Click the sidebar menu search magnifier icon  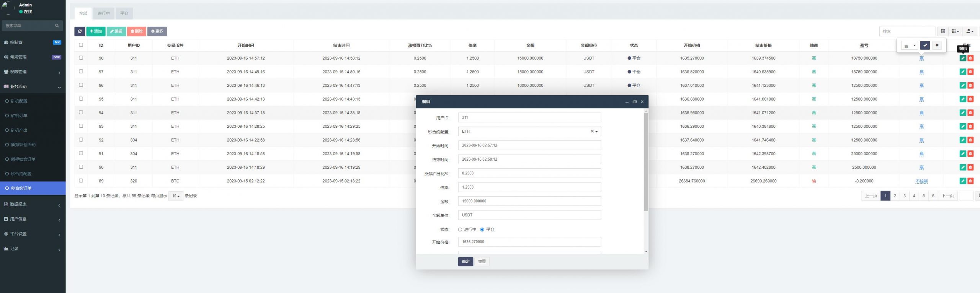[x=57, y=26]
